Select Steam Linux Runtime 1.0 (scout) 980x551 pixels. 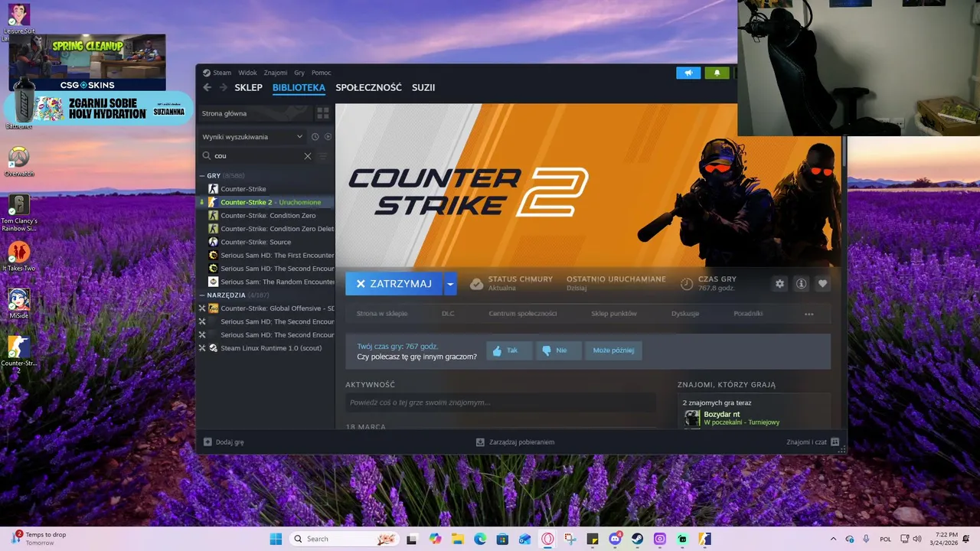(266, 348)
